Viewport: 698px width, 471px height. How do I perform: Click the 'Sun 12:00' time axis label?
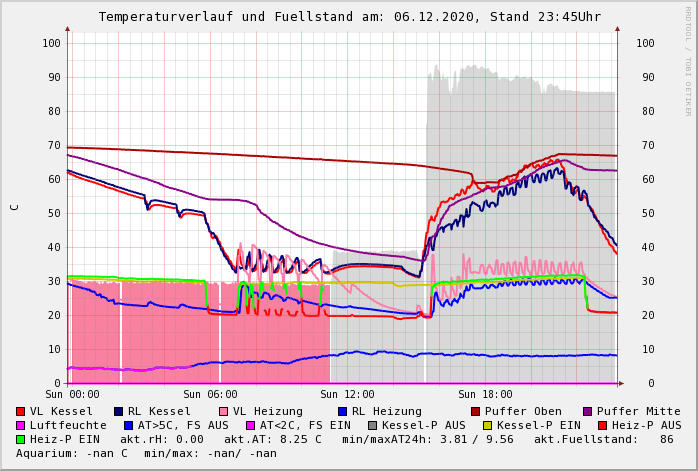click(x=347, y=394)
